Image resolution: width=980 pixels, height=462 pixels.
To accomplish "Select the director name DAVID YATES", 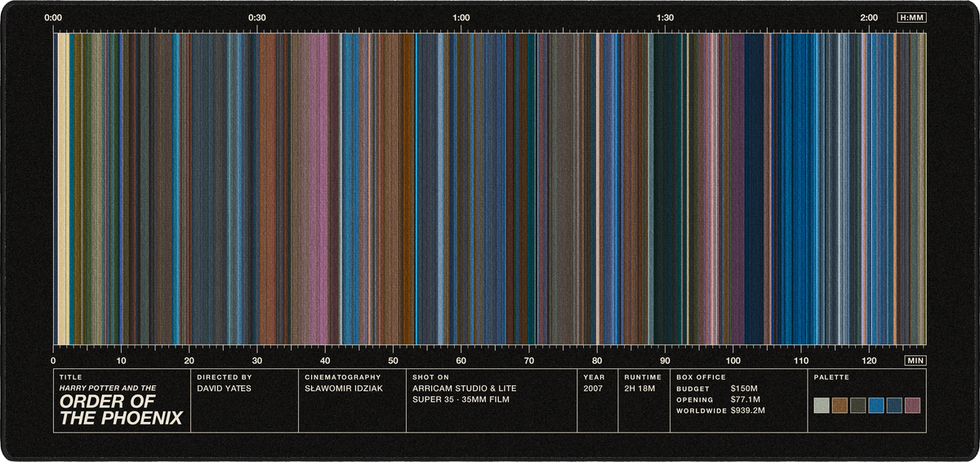I will [x=225, y=389].
